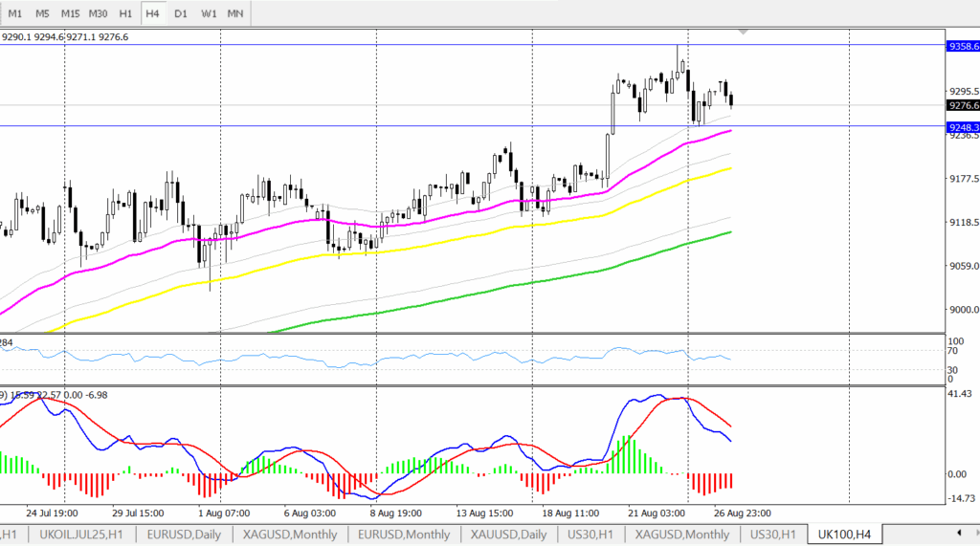Select the 9248.3 support level label

tap(962, 126)
